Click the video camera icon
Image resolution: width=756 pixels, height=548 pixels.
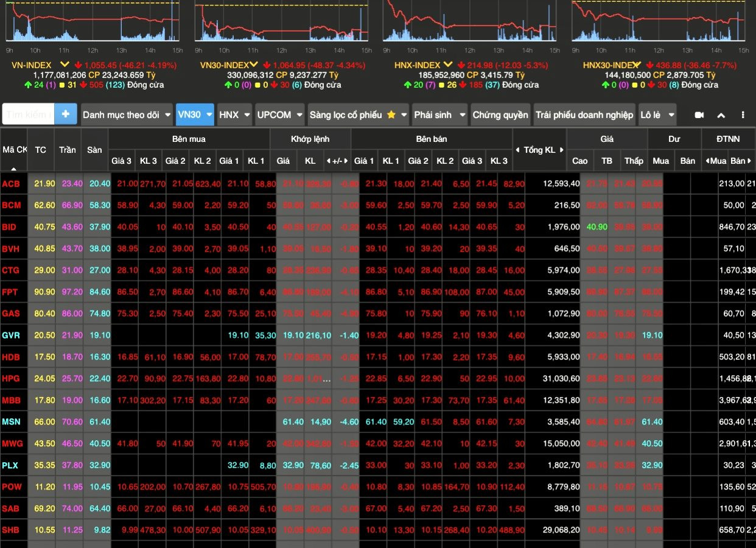point(699,115)
